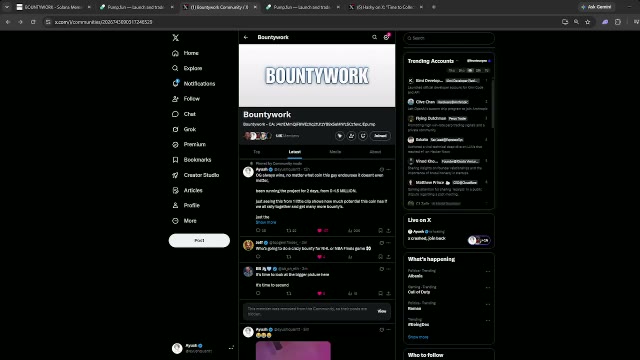
Task: Open Home from the left sidebar
Action: 186,53
